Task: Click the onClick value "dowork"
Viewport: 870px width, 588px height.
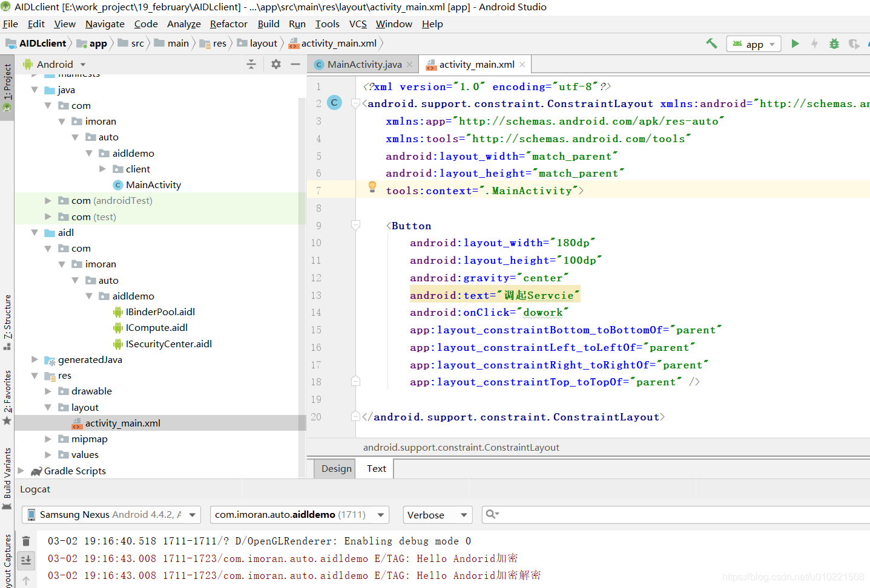Action: [543, 312]
